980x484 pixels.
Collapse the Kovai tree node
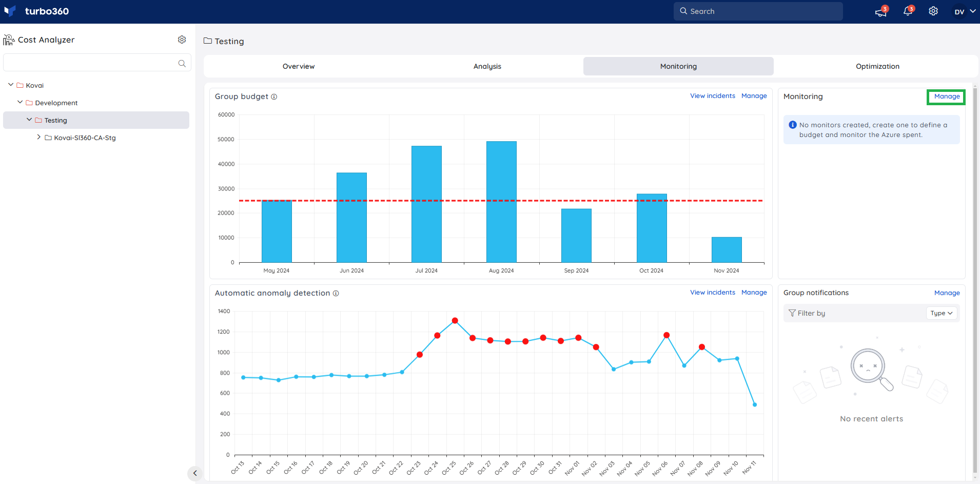click(x=11, y=85)
